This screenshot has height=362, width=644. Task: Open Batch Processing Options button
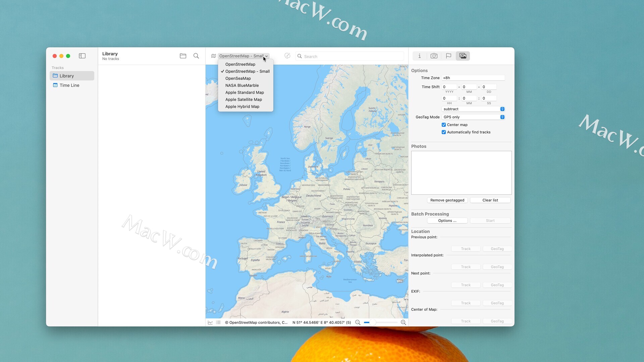coord(447,221)
